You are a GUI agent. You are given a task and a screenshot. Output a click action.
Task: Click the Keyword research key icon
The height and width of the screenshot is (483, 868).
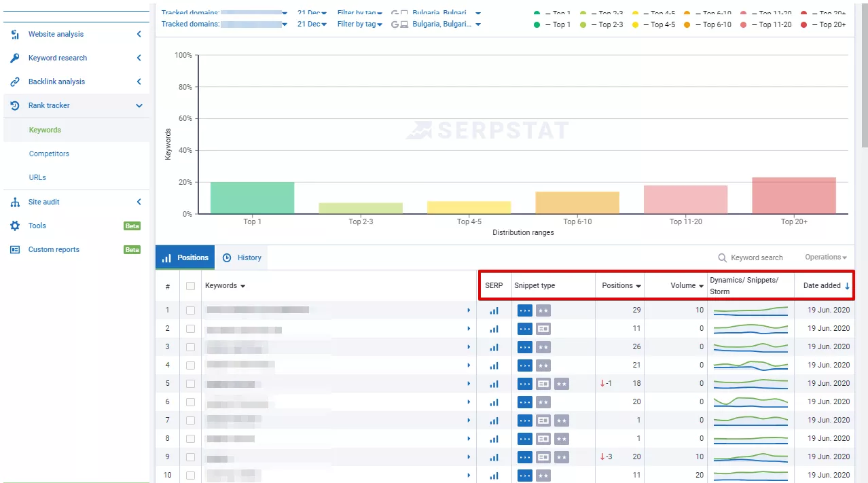coord(15,58)
